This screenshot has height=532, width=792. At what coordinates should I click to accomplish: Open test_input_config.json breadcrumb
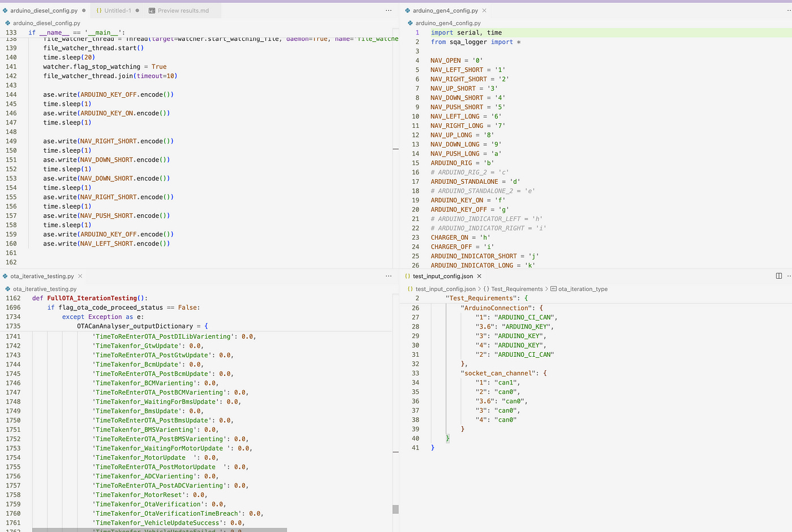pyautogui.click(x=445, y=289)
